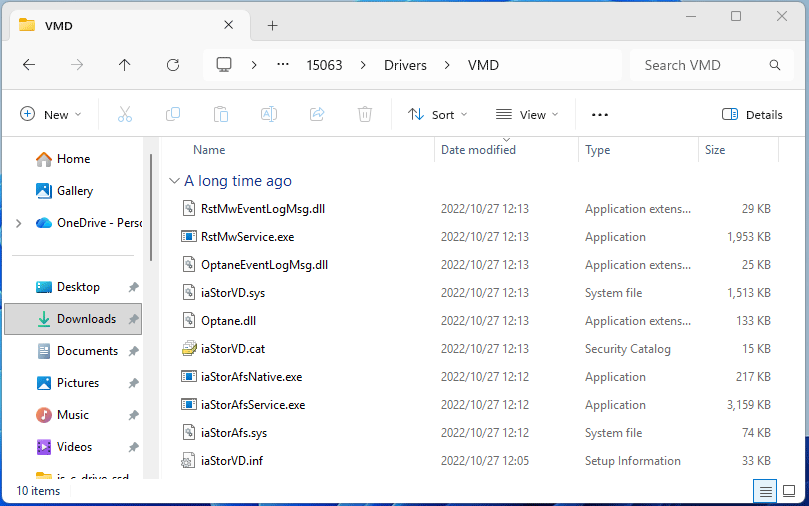Open Downloads in the sidebar

click(x=73, y=319)
